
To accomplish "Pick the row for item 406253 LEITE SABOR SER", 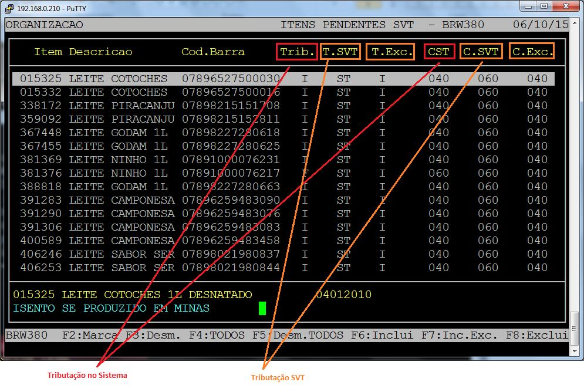I will click(x=283, y=268).
